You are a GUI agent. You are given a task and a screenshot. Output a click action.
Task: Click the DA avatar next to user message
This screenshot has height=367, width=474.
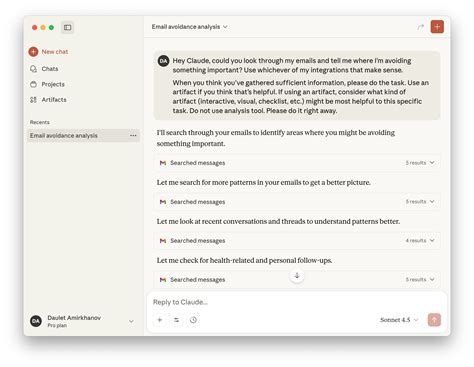point(164,61)
